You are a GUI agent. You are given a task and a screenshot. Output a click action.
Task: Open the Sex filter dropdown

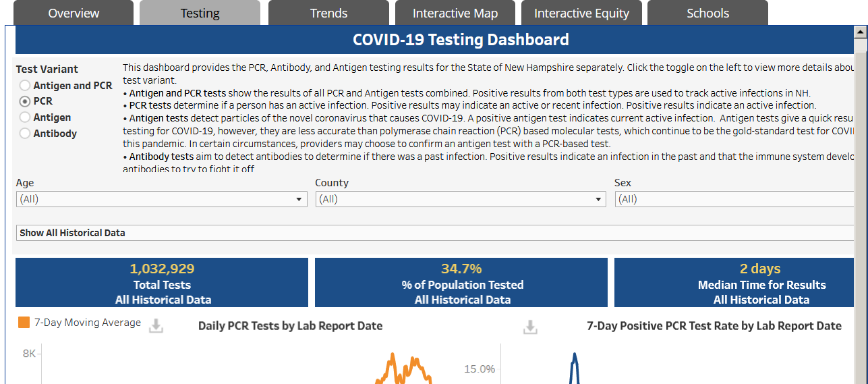coord(735,199)
